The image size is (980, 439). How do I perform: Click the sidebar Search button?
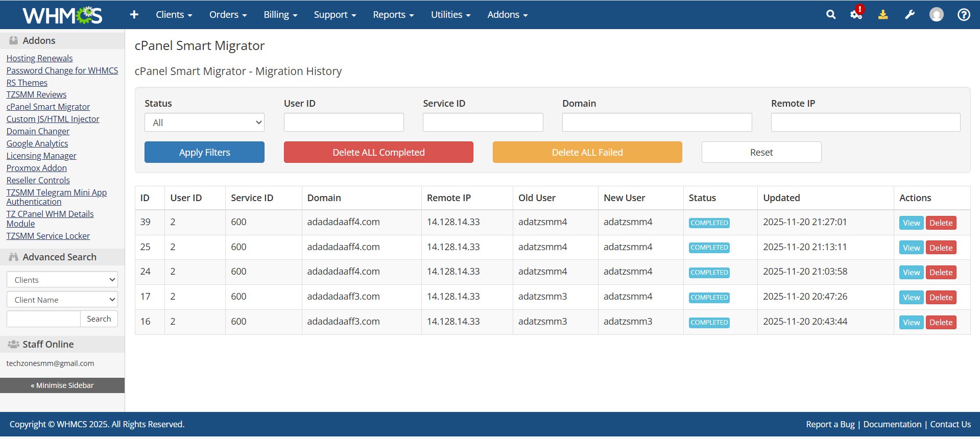click(99, 319)
